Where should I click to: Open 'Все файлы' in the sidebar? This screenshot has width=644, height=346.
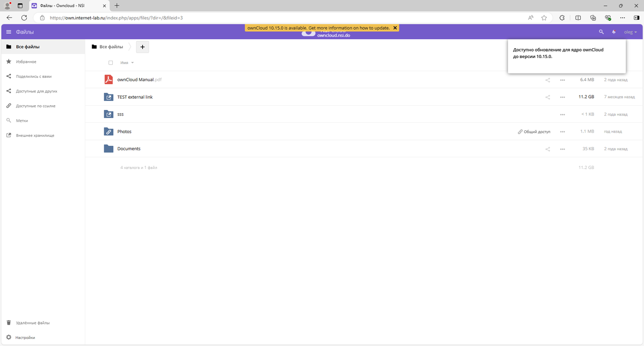click(43, 47)
